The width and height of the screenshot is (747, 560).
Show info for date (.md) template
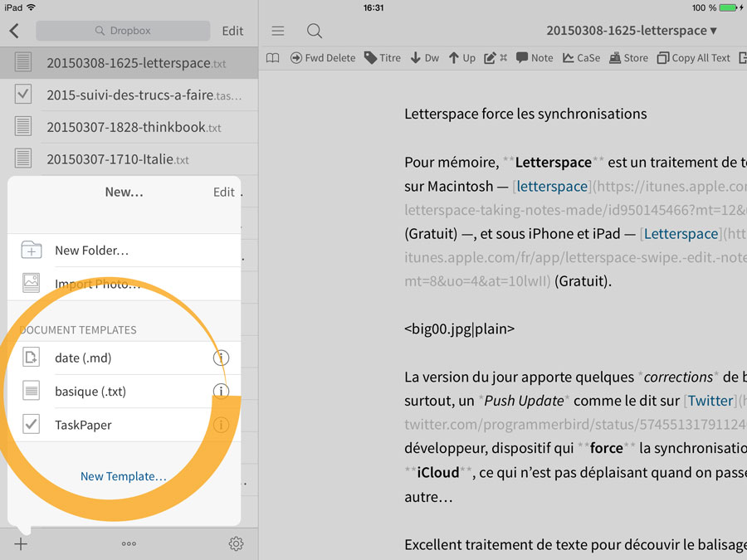click(x=221, y=358)
